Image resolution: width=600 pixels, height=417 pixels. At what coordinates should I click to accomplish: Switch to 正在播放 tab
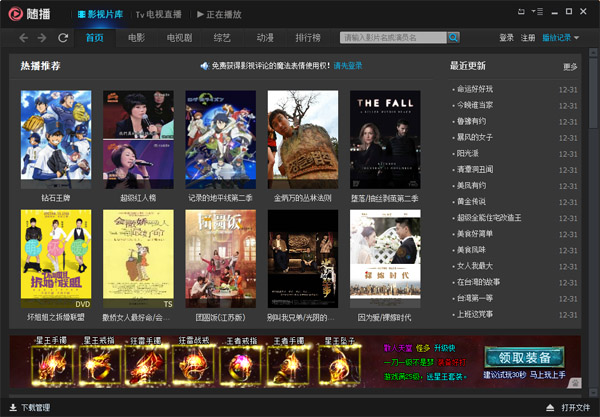coord(219,15)
